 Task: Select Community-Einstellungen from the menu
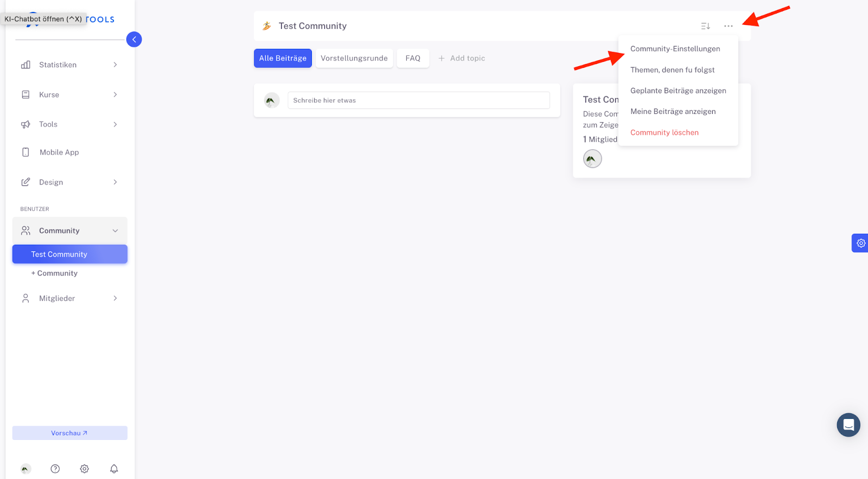coord(675,49)
